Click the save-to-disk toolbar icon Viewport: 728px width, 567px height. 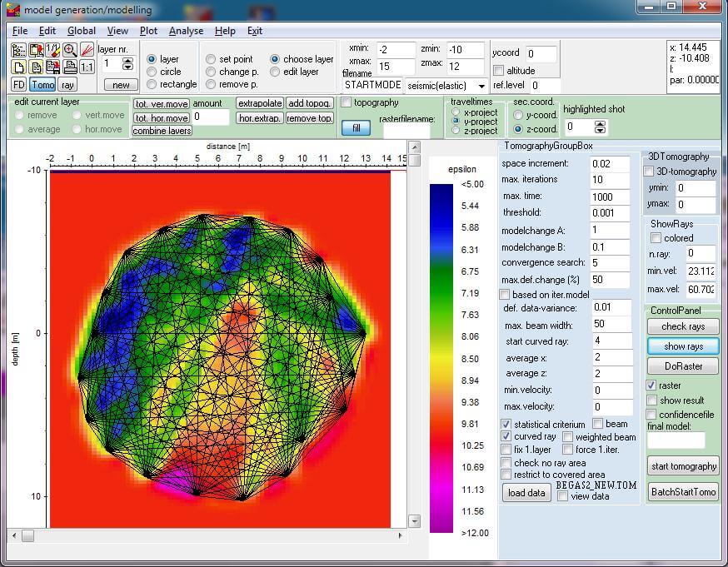pos(52,67)
